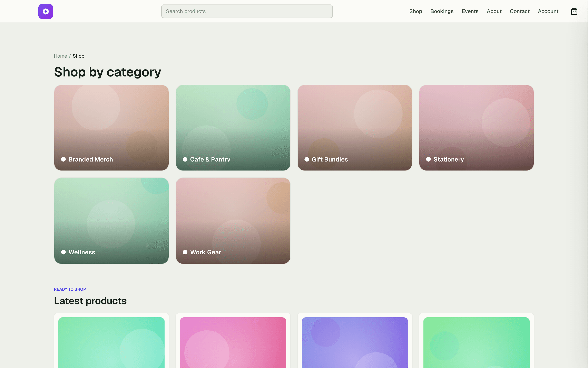588x368 pixels.
Task: Open the Cafe & Pantry category card
Action: (233, 128)
